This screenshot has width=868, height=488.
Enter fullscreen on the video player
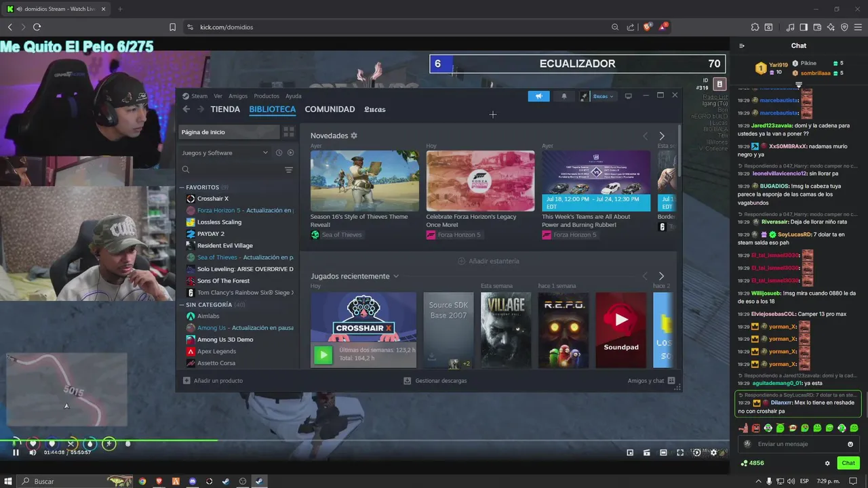680,452
